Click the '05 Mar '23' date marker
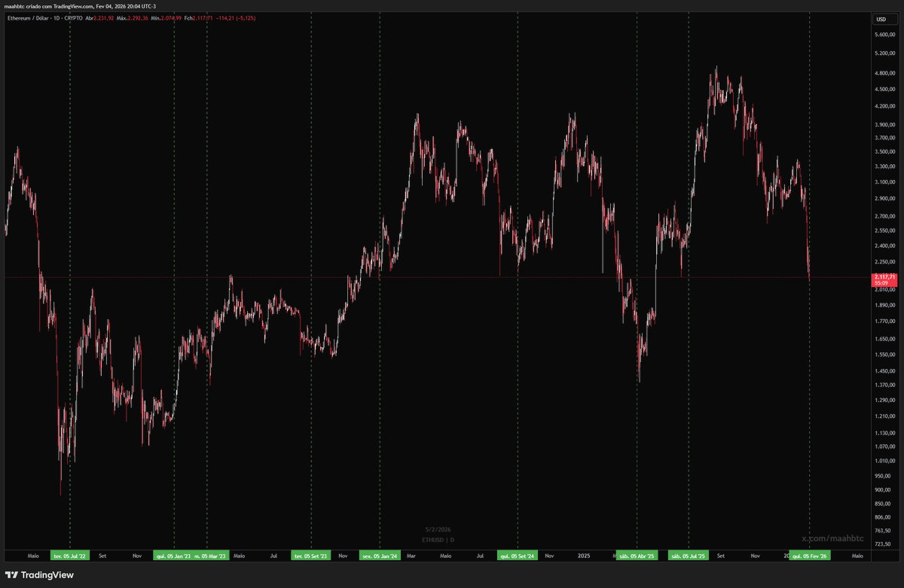This screenshot has height=588, width=904. click(x=210, y=556)
